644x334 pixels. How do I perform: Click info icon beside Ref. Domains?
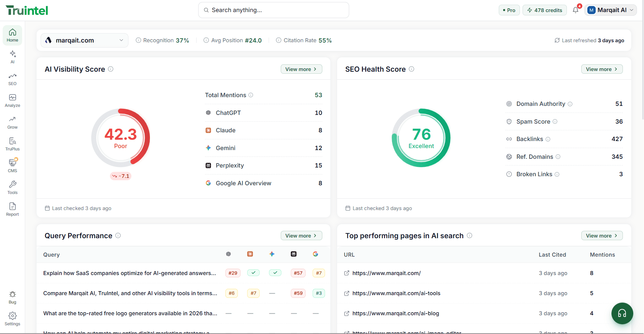pyautogui.click(x=558, y=157)
